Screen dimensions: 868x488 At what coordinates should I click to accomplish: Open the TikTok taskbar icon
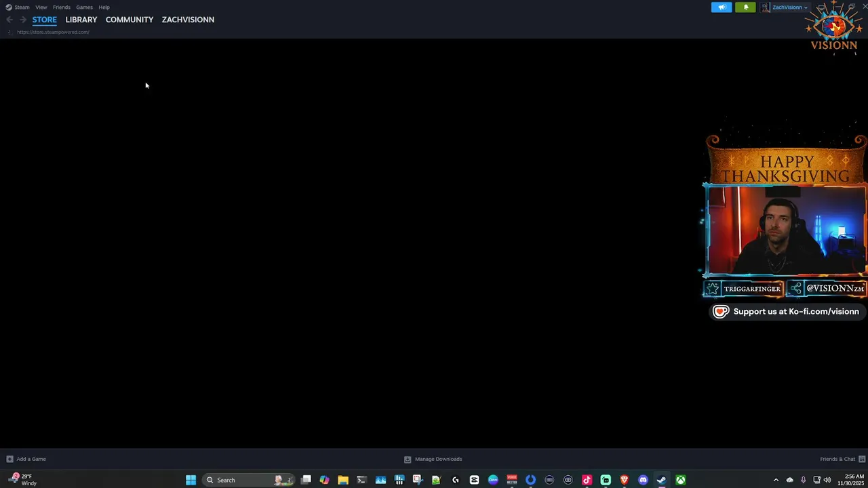(587, 480)
